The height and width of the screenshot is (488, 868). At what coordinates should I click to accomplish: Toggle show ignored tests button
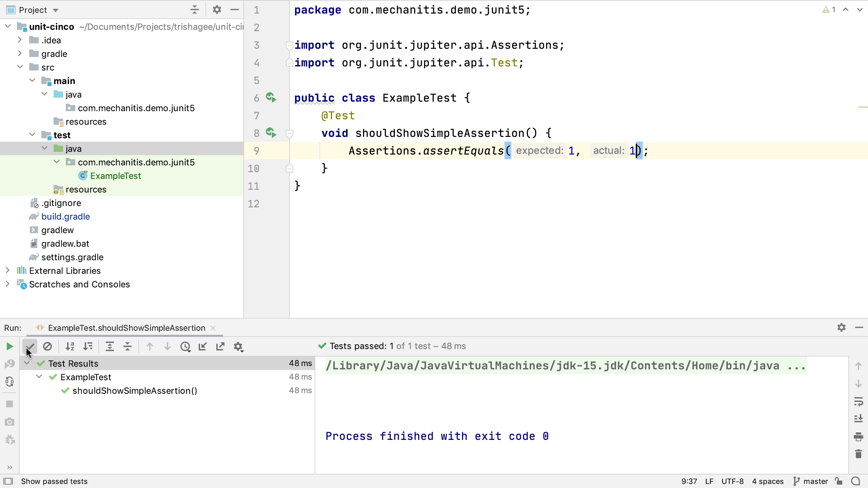coord(47,346)
